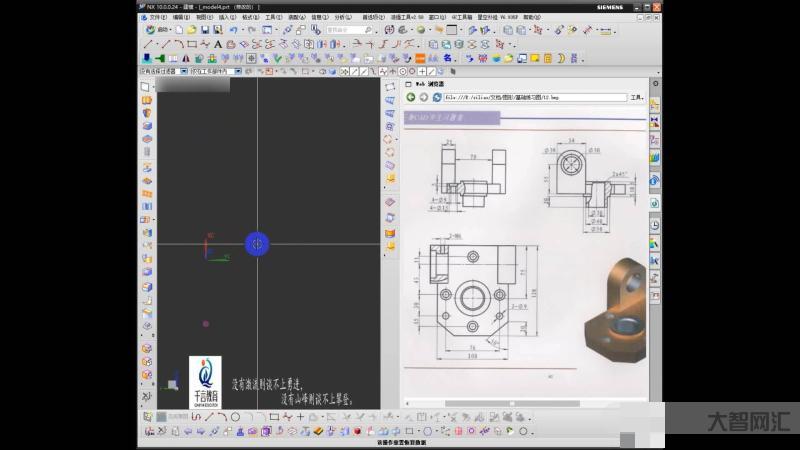Viewport: 800px width, 450px height.
Task: Open the 文件(F) menu
Action: tap(158, 17)
